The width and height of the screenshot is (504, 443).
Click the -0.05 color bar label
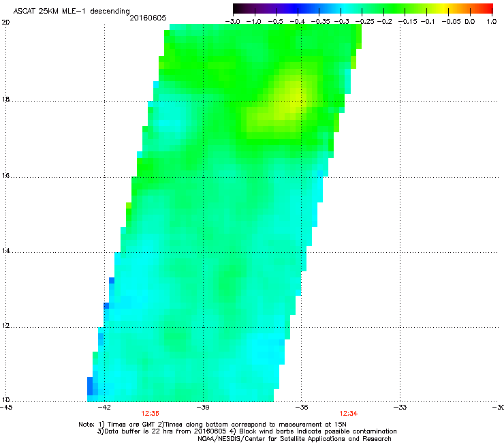(x=452, y=22)
